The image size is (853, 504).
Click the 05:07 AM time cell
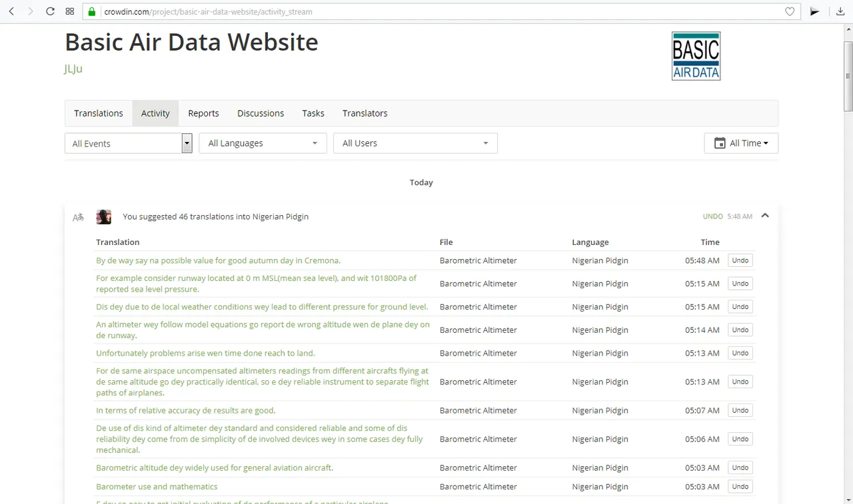(x=702, y=410)
